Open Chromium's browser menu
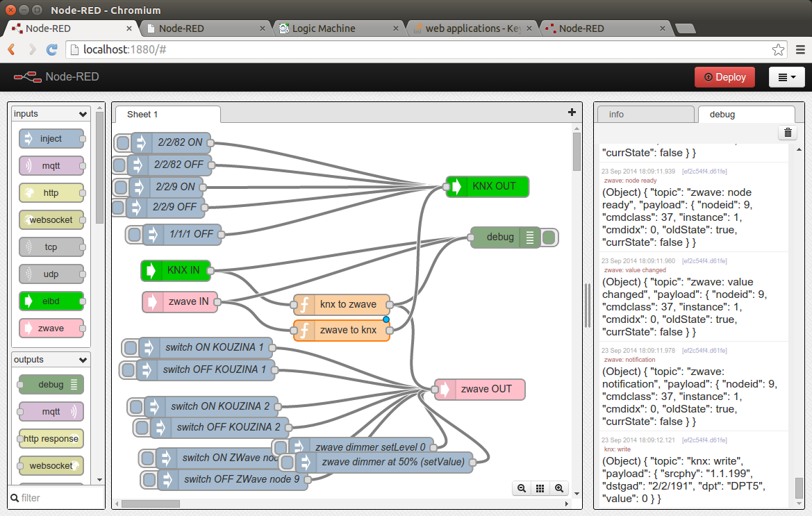 [x=800, y=50]
